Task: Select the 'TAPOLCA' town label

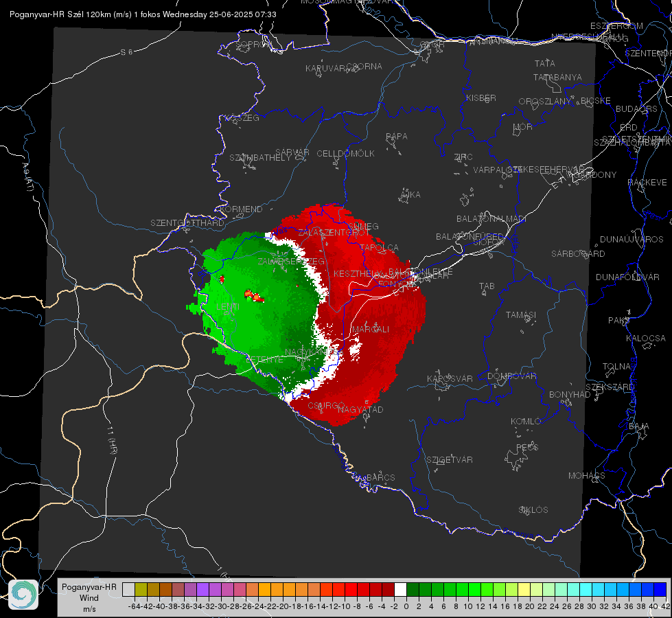Action: 380,247
